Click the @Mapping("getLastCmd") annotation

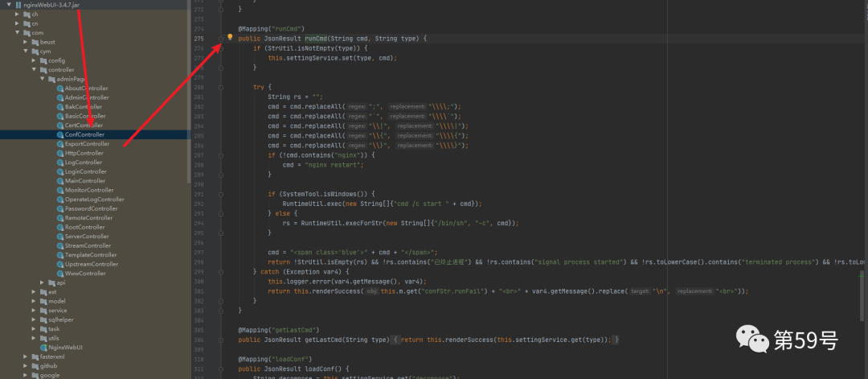[278, 330]
